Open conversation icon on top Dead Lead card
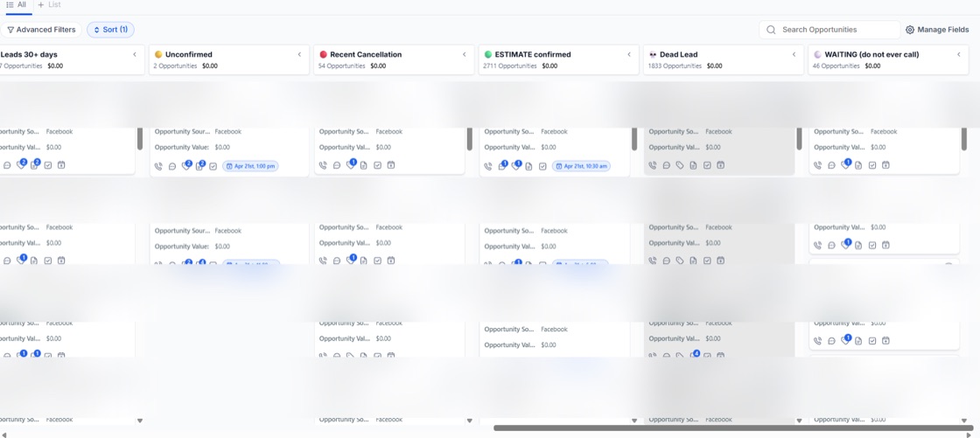980x438 pixels. click(x=666, y=165)
